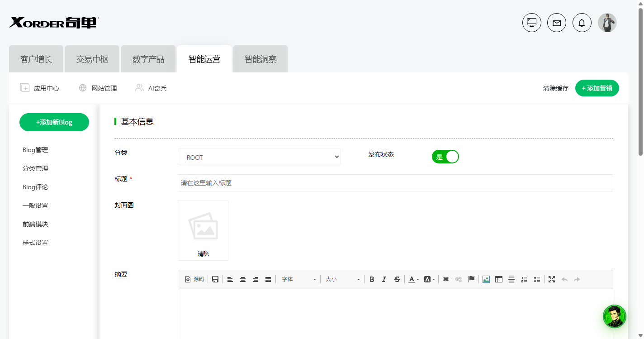Click the save floppy-disk icon in editor toolbar
644x339 pixels.
pyautogui.click(x=215, y=279)
